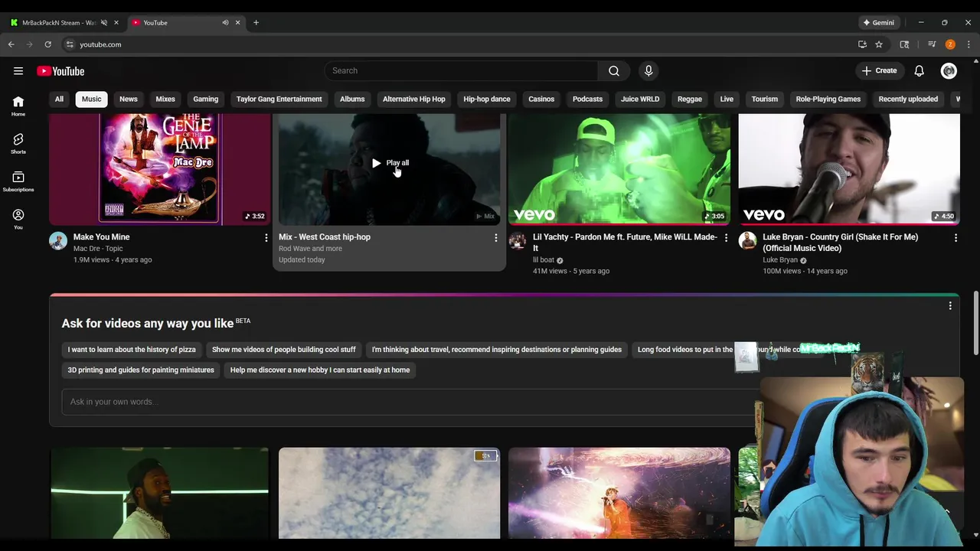Open YouTube notifications bell
This screenshot has width=980, height=551.
920,71
